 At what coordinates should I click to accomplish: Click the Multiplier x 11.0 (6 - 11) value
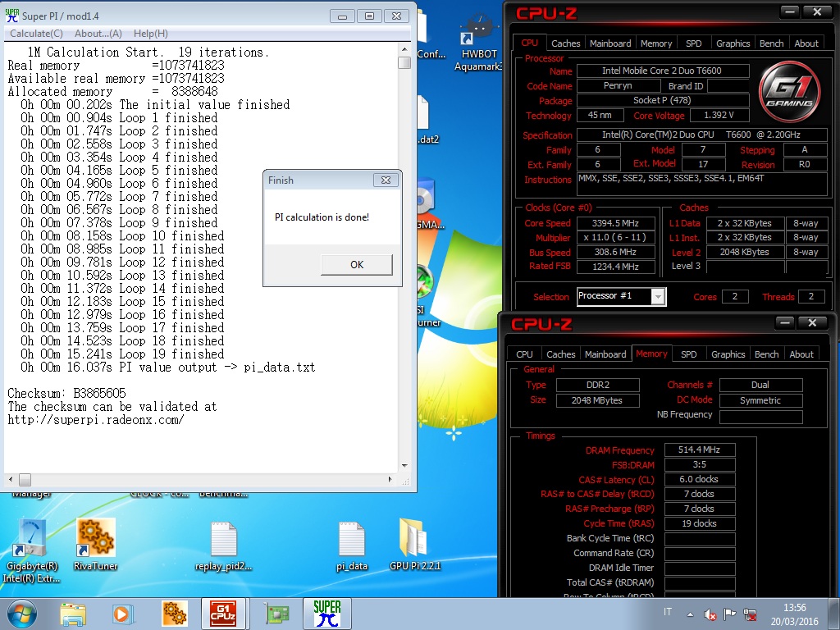(615, 238)
